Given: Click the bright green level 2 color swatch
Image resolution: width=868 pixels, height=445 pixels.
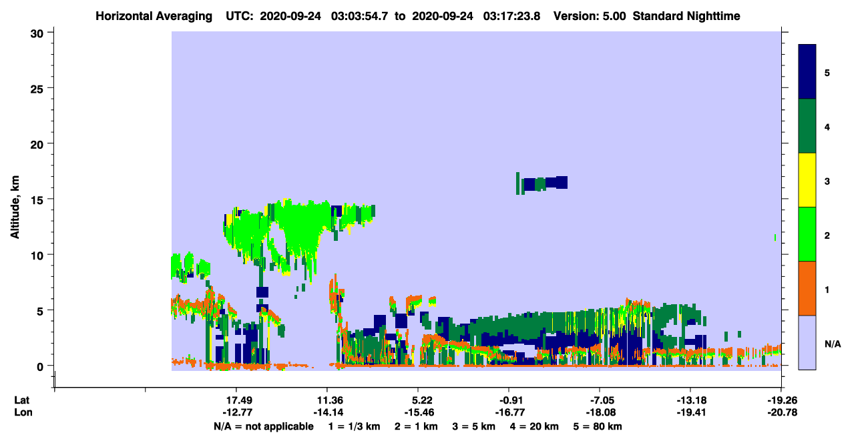Looking at the screenshot, I should (807, 234).
